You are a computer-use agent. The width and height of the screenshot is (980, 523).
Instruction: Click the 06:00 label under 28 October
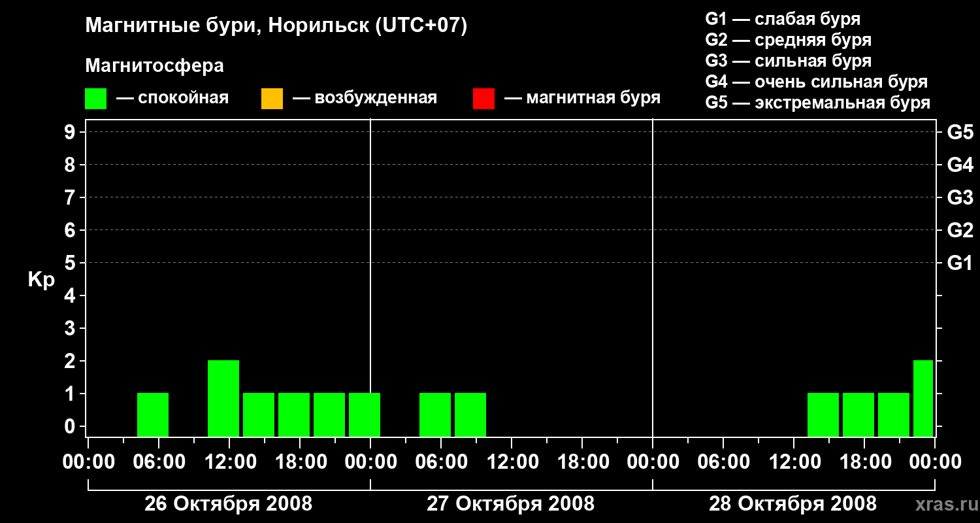click(x=723, y=462)
